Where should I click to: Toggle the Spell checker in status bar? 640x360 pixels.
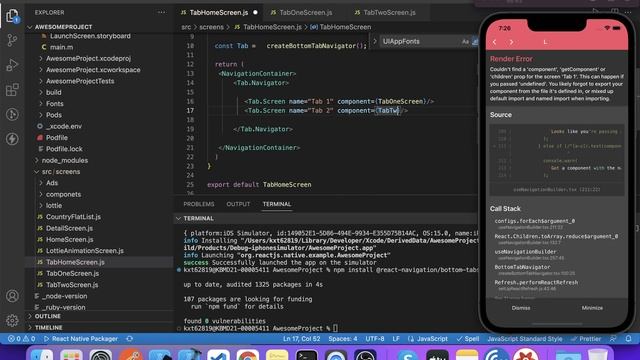(x=468, y=339)
